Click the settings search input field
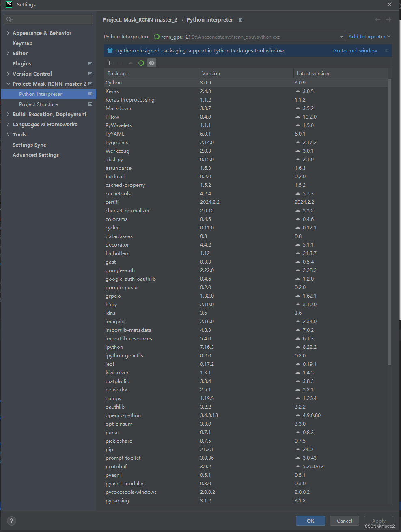The image size is (401, 532). point(48,19)
